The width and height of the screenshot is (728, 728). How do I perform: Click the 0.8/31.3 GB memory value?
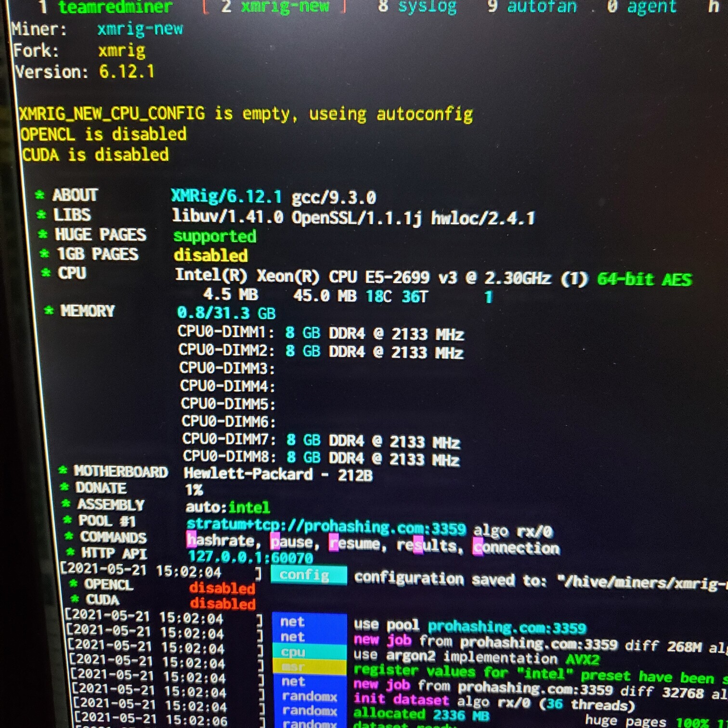[x=226, y=313]
